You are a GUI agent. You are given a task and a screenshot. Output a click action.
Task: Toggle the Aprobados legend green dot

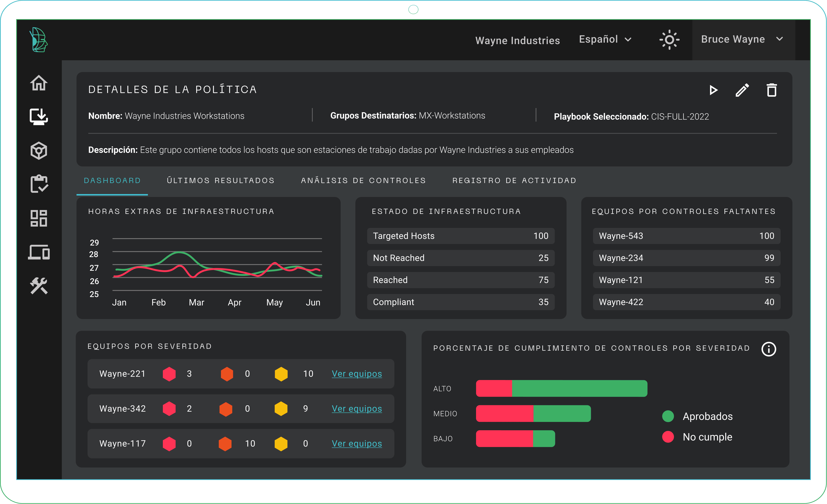[668, 416]
